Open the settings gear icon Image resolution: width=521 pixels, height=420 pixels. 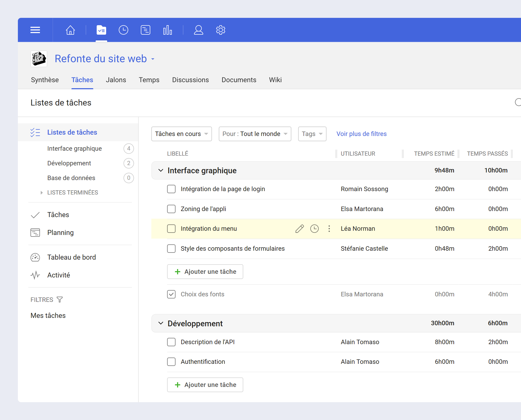click(221, 30)
